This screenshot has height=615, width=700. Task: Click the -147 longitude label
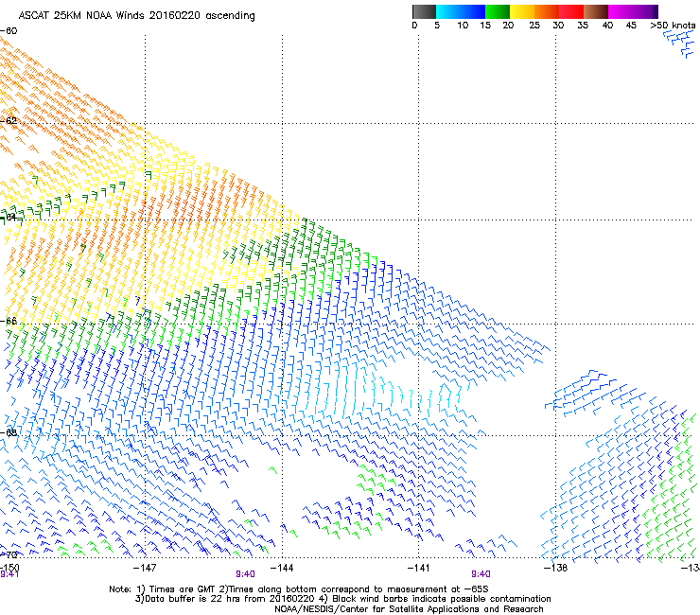pos(145,567)
